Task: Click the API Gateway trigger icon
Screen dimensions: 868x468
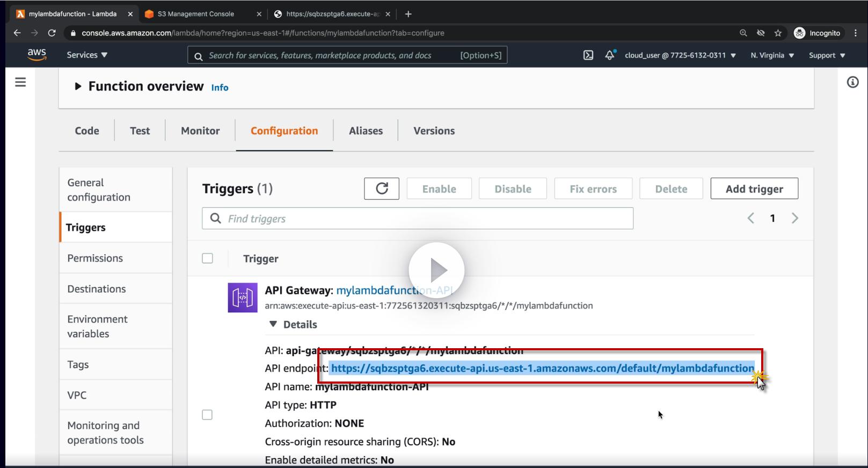Action: coord(243,298)
